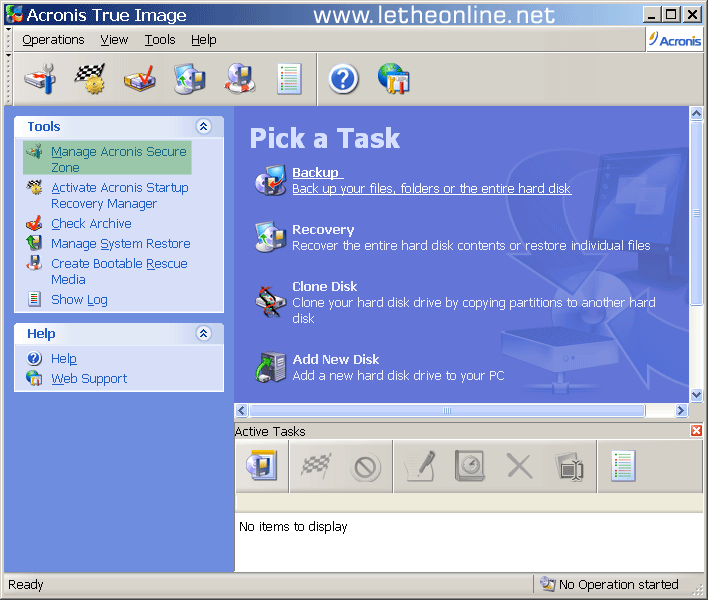Open Manage Acronis Secure Zone link
The width and height of the screenshot is (708, 600).
119,159
